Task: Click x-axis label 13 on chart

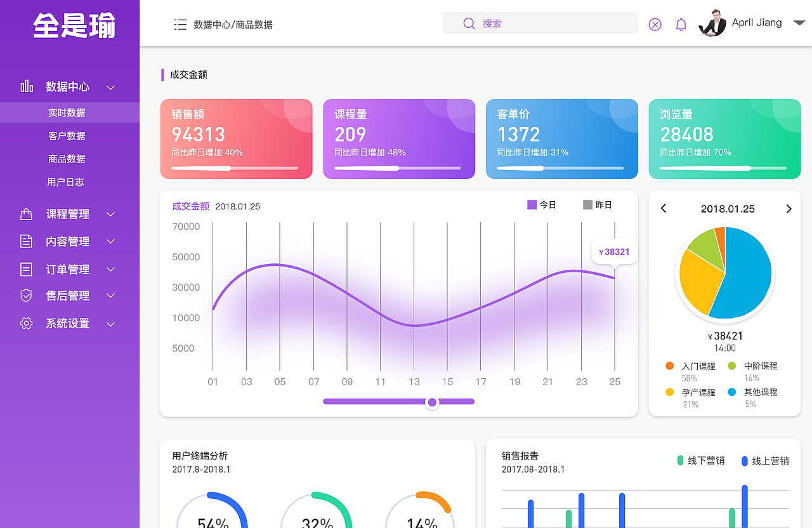Action: coord(414,382)
